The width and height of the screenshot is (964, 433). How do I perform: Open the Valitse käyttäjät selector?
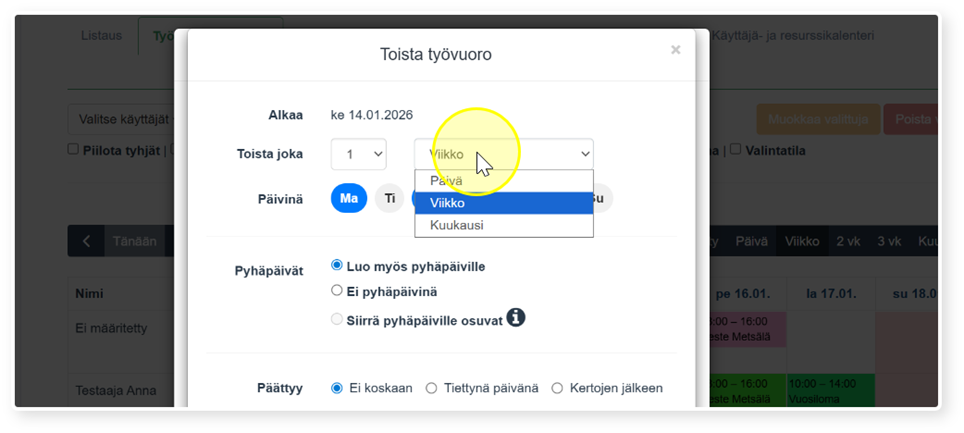click(x=121, y=119)
